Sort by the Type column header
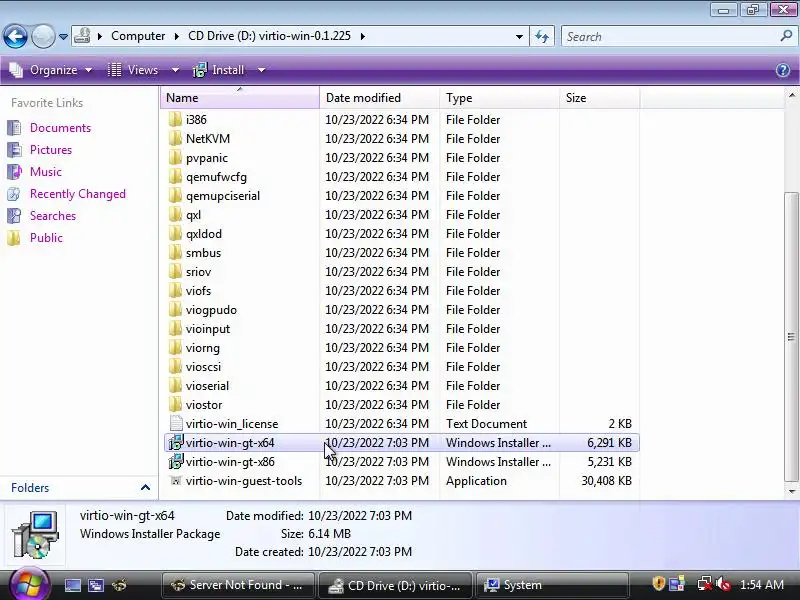Viewport: 800px width, 600px height. [x=499, y=97]
